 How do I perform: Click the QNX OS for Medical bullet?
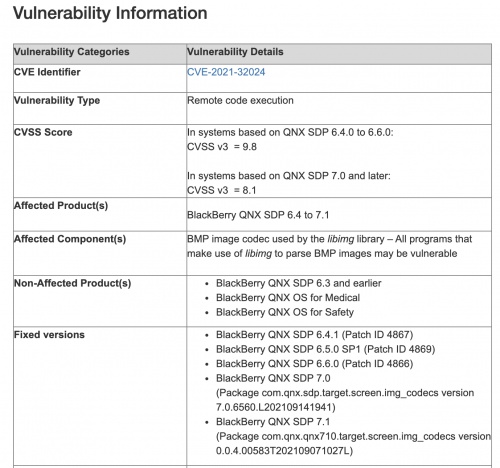click(x=288, y=298)
